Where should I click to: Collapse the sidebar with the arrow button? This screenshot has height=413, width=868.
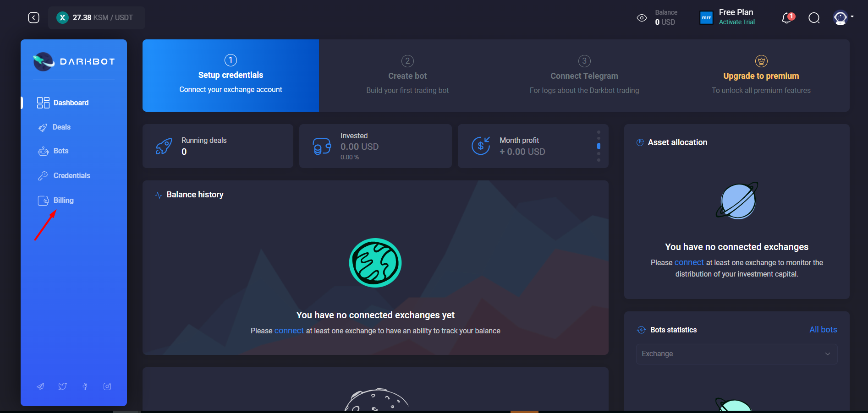point(33,17)
